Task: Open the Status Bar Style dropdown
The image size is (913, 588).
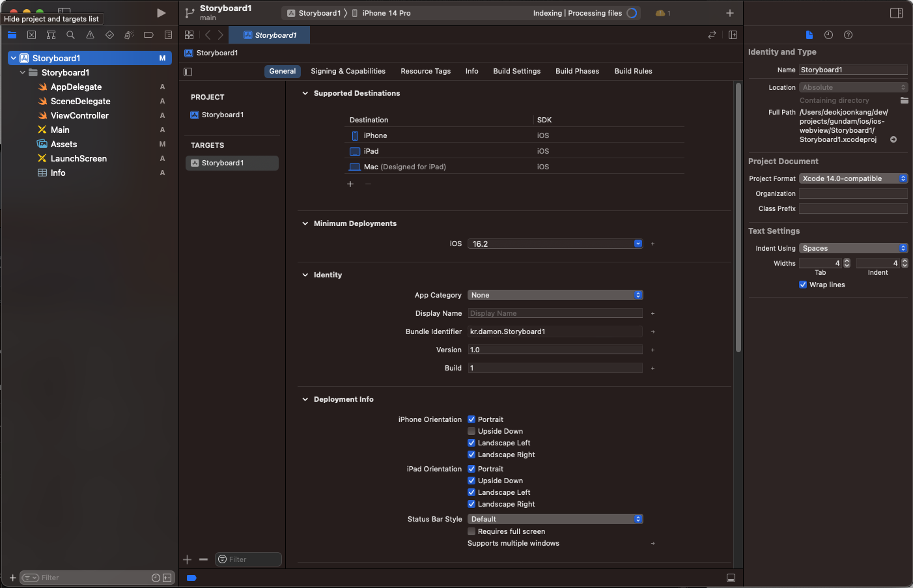Action: 555,519
